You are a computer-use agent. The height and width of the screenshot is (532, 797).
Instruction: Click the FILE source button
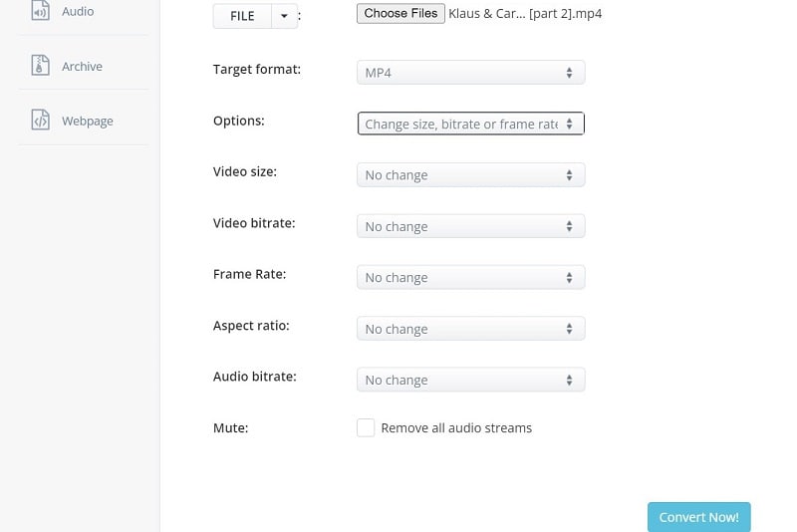click(242, 16)
